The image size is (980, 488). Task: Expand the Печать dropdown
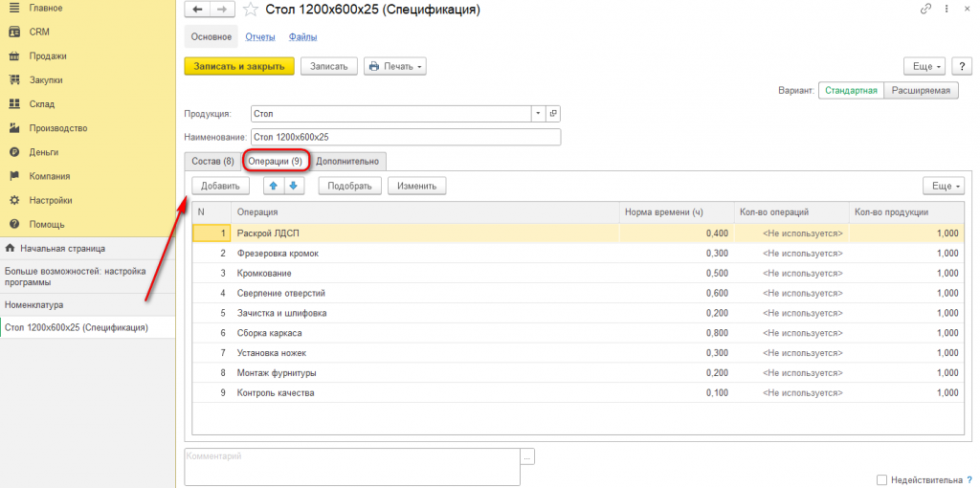click(395, 66)
